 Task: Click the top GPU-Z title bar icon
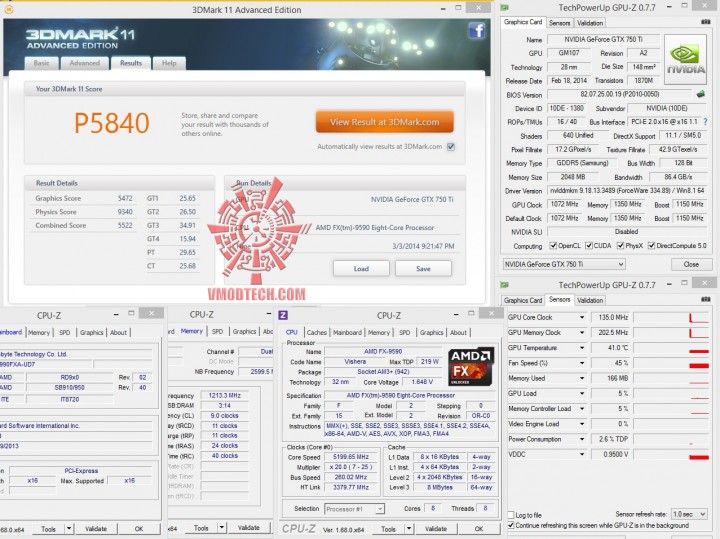pos(505,8)
